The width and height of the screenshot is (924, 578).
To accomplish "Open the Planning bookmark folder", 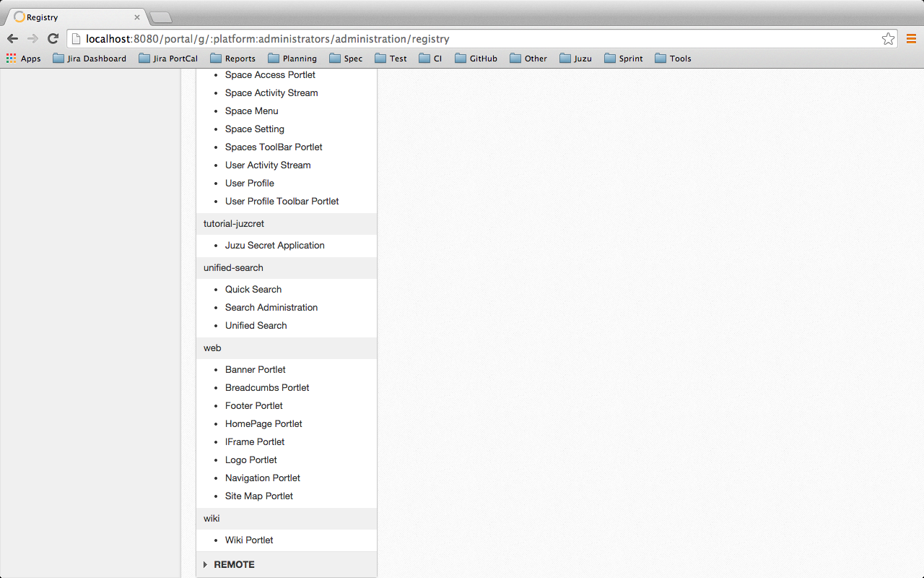I will click(x=292, y=59).
